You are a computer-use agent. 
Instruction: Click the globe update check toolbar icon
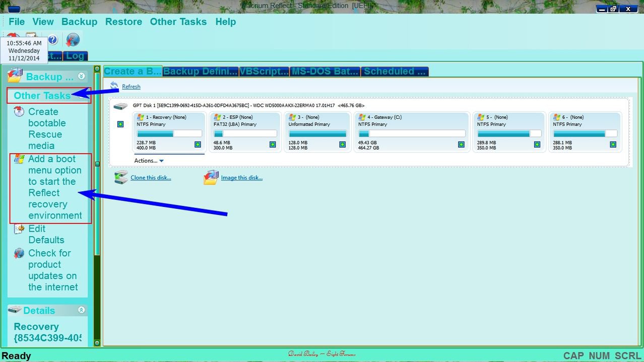click(73, 40)
